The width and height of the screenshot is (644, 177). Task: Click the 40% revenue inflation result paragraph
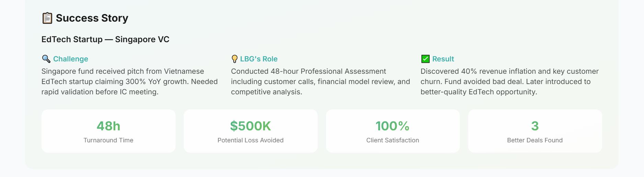[x=509, y=82]
